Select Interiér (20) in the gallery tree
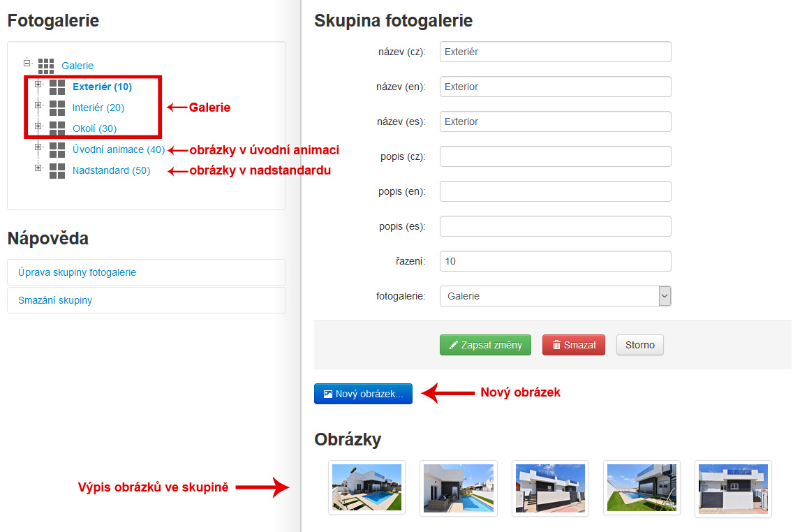The width and height of the screenshot is (793, 532). tap(98, 108)
